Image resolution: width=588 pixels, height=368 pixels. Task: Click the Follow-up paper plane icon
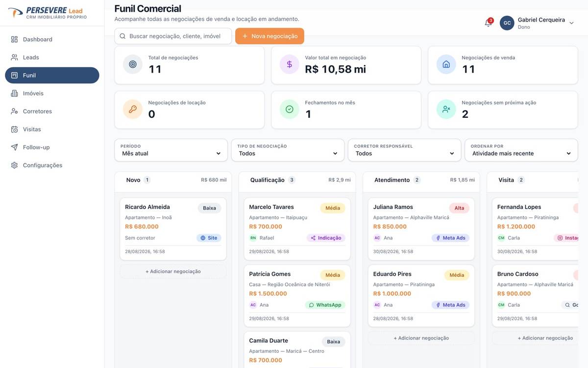(14, 147)
